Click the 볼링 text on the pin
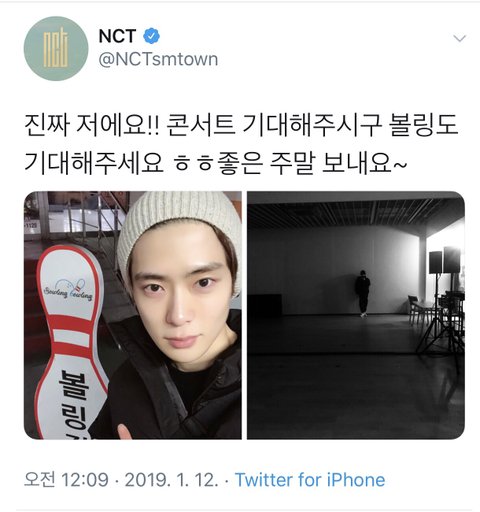 [74, 398]
